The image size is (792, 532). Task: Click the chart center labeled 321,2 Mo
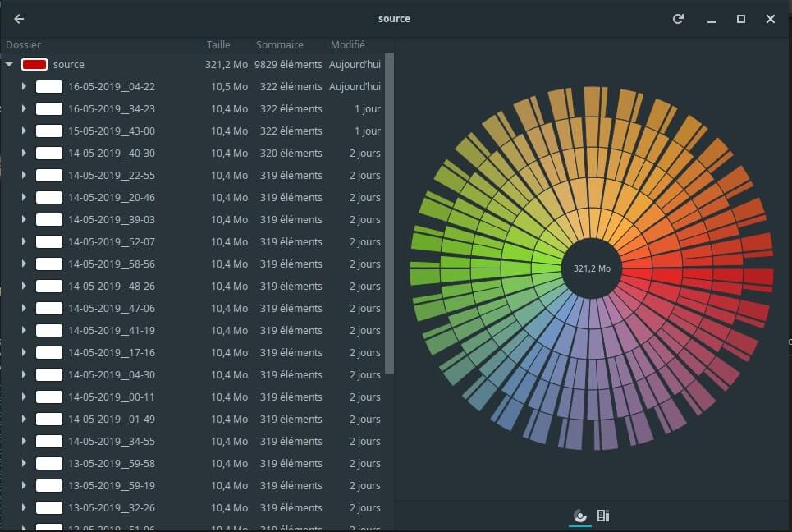[x=592, y=268]
